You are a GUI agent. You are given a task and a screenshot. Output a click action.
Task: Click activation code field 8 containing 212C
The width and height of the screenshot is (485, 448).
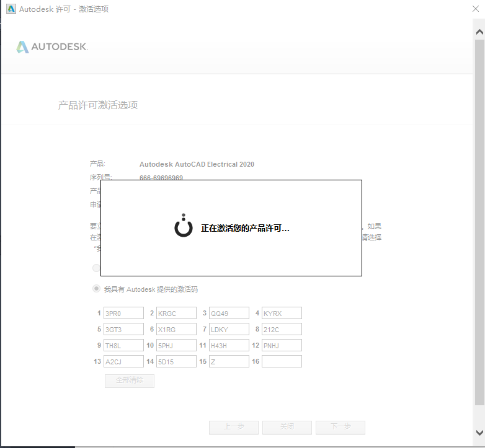coord(282,329)
